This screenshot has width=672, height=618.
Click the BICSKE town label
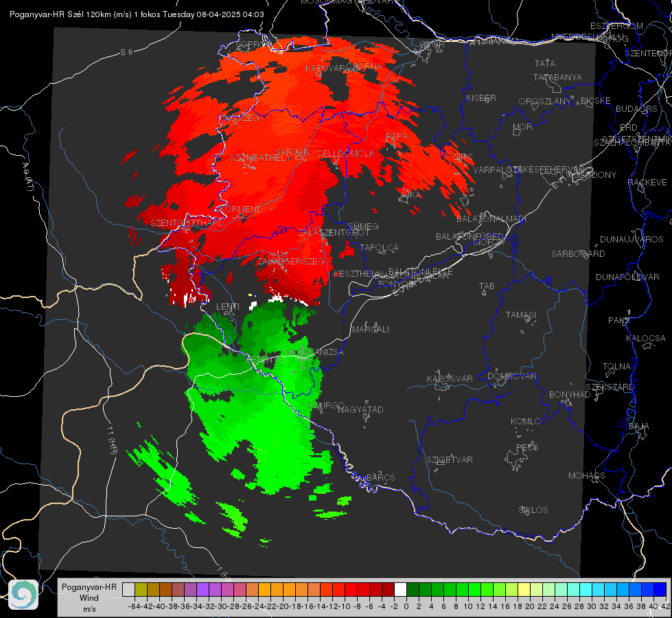click(x=596, y=101)
